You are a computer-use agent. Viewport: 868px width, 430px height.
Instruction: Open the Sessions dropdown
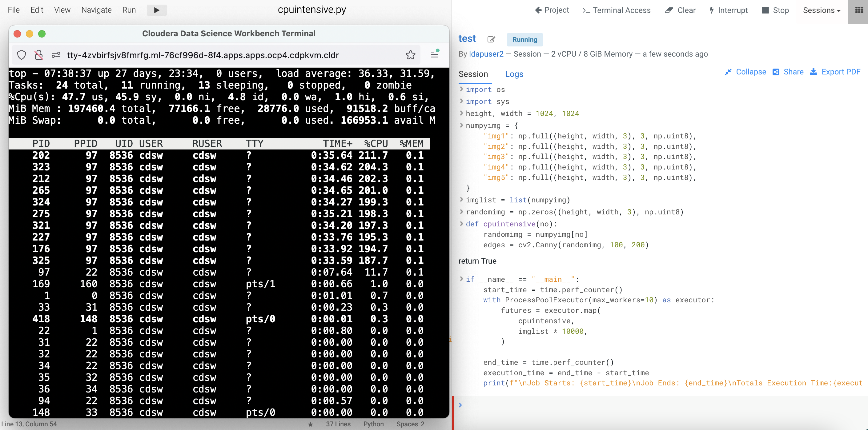click(x=822, y=10)
